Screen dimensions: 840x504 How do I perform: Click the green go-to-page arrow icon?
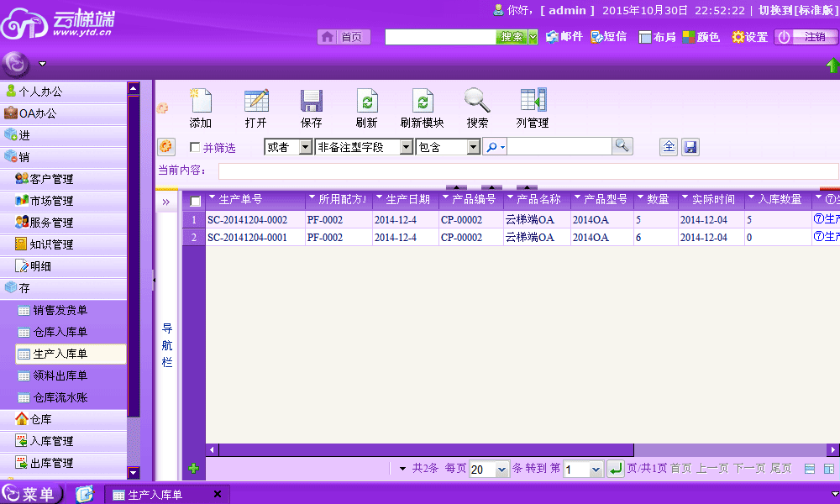(616, 470)
